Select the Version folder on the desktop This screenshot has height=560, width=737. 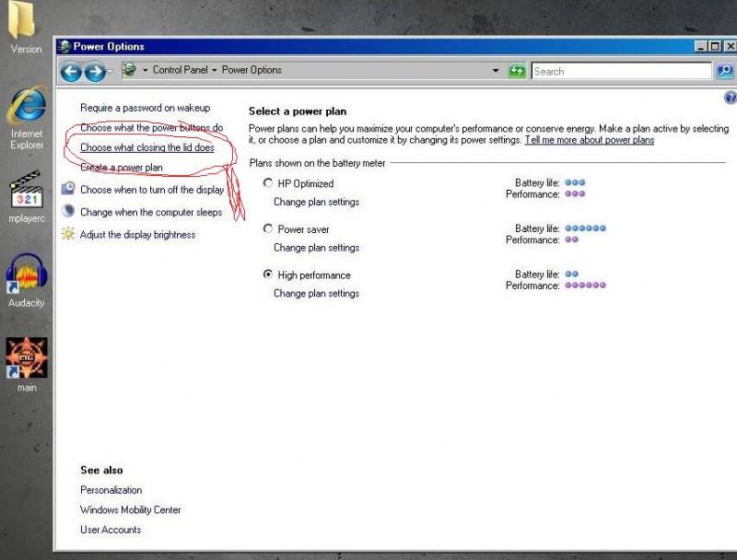point(25,28)
